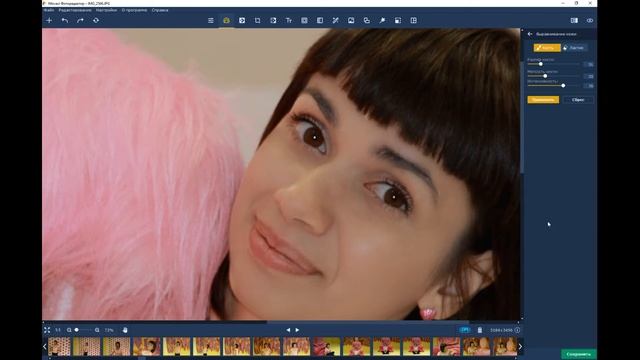This screenshot has height=360, width=640.
Task: Toggle the eye icon to show original
Action: pos(590,20)
